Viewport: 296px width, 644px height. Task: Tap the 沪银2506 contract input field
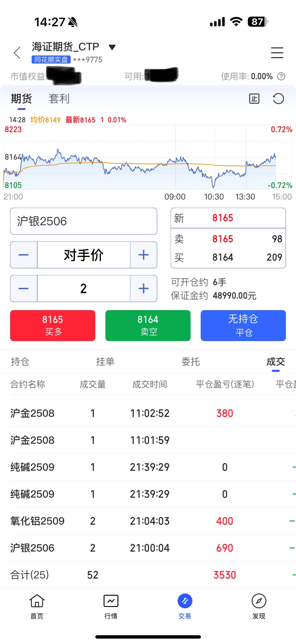click(x=84, y=221)
